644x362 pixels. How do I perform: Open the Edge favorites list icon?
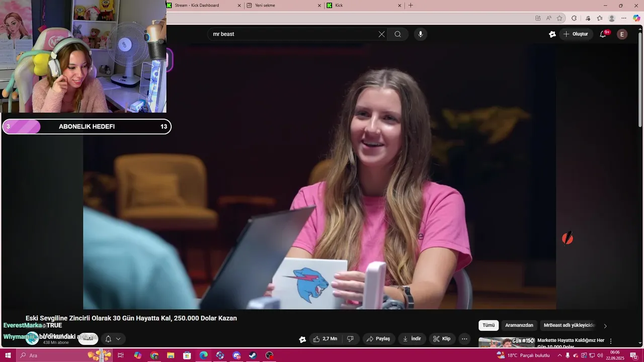click(x=600, y=18)
